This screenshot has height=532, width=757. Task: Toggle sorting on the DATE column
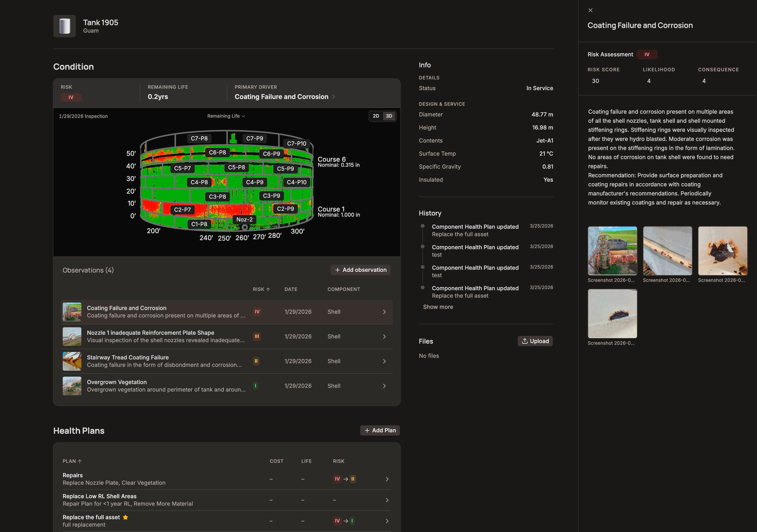(x=291, y=289)
